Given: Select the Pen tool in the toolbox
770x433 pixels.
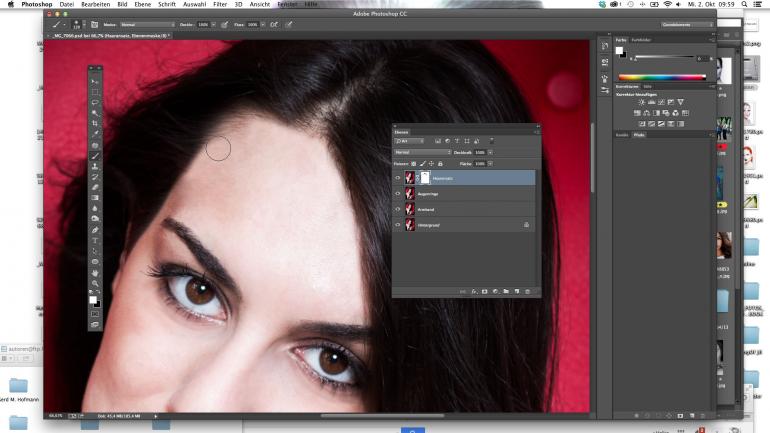Looking at the screenshot, I should tap(95, 230).
